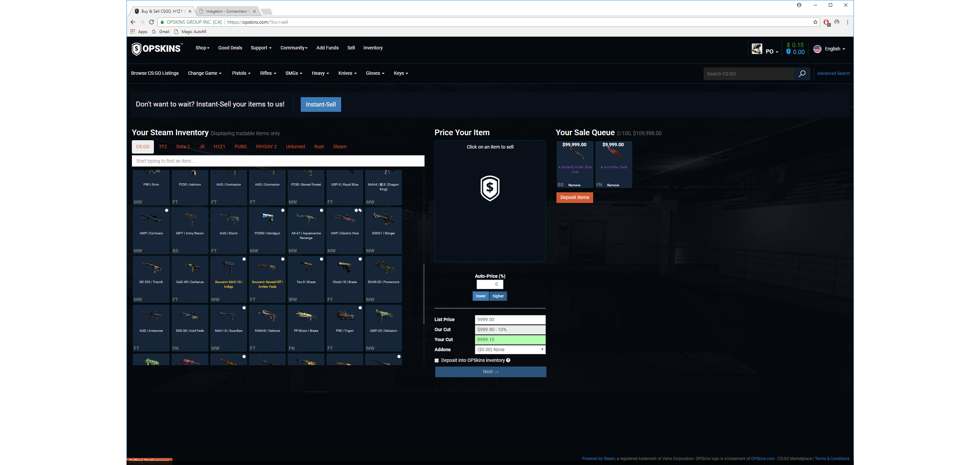Tick Deposit into OPSkins inventory checkbox

pyautogui.click(x=437, y=361)
